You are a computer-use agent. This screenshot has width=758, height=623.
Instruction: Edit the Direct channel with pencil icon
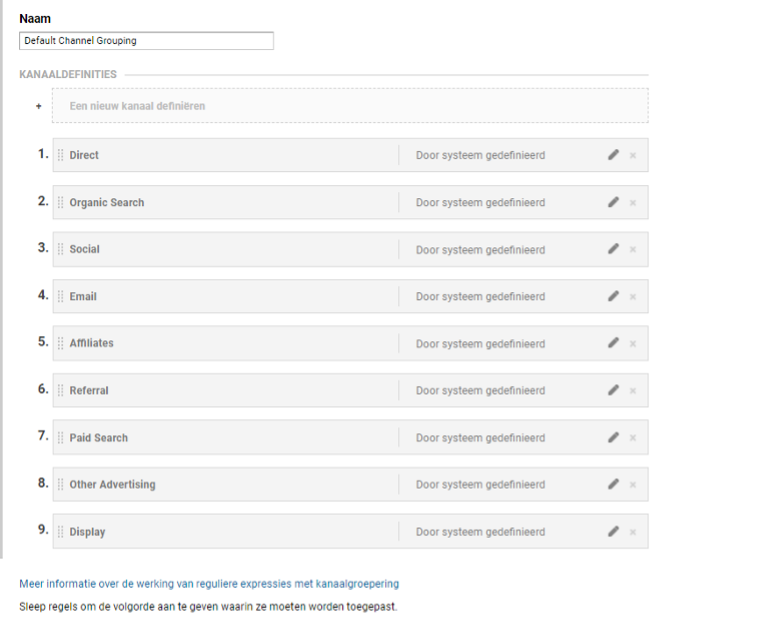coord(613,155)
